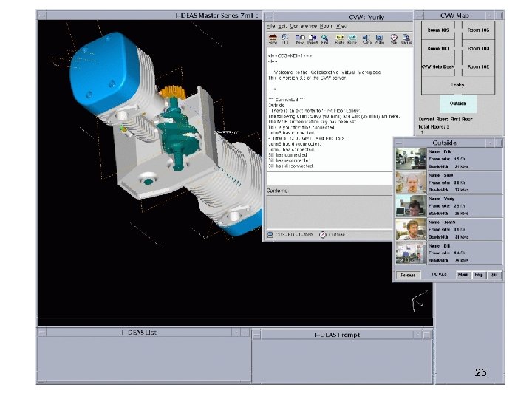Click the Outside location icon in CVW status bar
The image size is (532, 399).
click(x=323, y=234)
